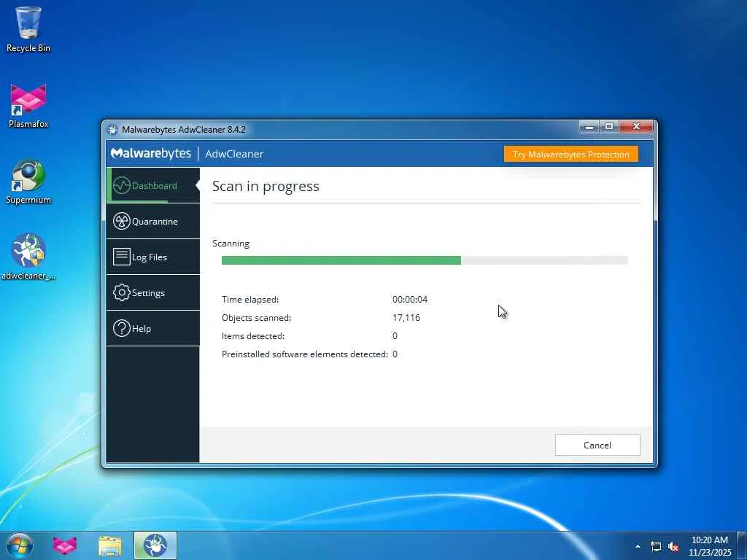Maximize the AdwCleaner window
This screenshot has height=560, width=747.
coord(609,127)
